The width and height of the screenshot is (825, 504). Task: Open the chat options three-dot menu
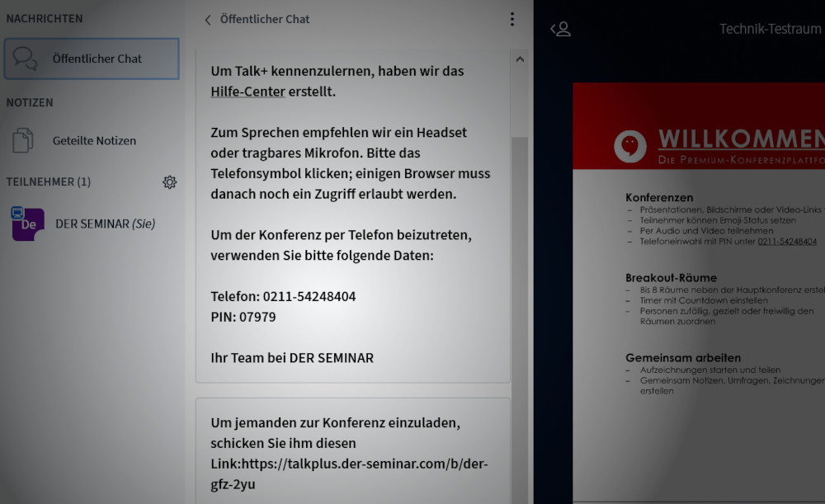[x=511, y=19]
